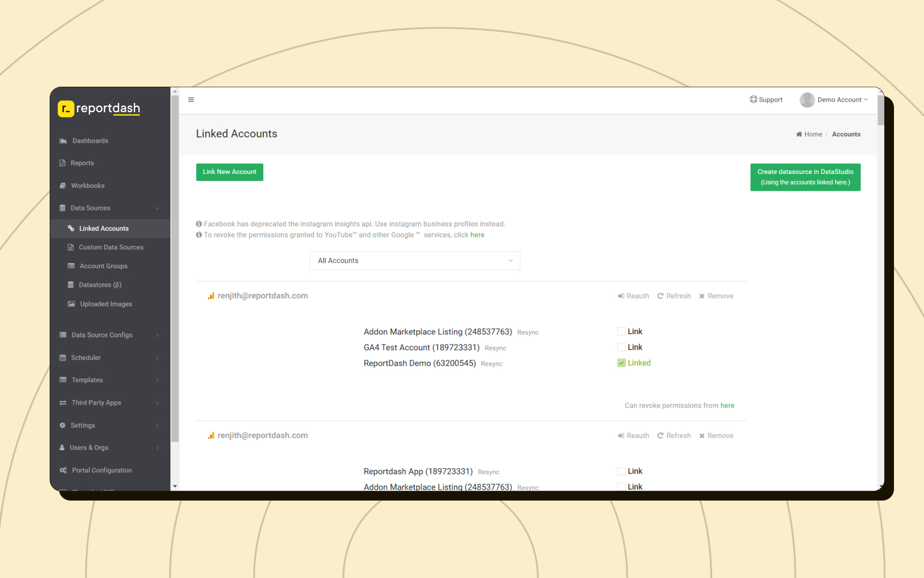The image size is (924, 578).
Task: Click the Link New Account button
Action: point(230,172)
